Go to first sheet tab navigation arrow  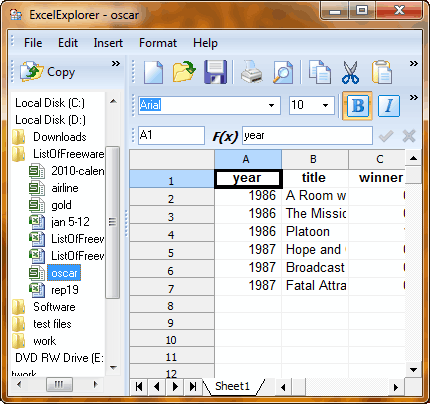pos(139,387)
